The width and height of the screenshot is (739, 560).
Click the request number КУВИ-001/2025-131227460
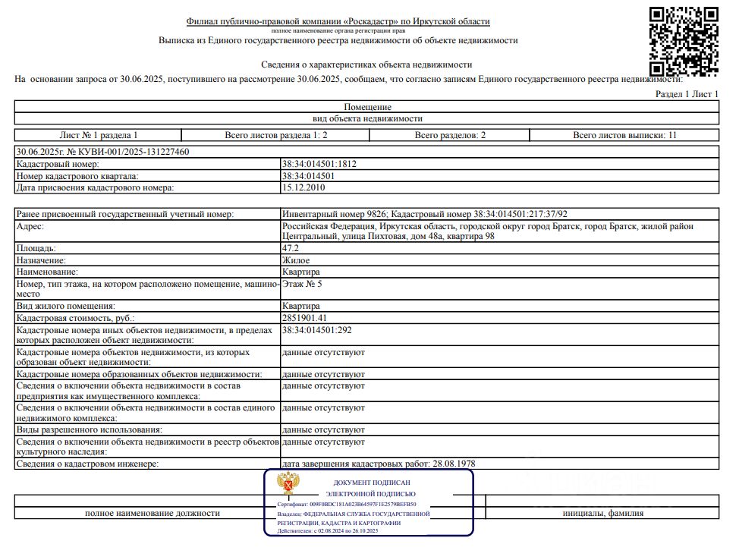click(134, 152)
